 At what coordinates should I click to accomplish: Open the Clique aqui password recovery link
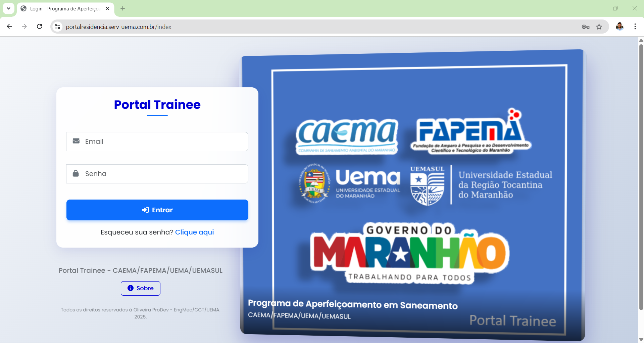coord(194,232)
